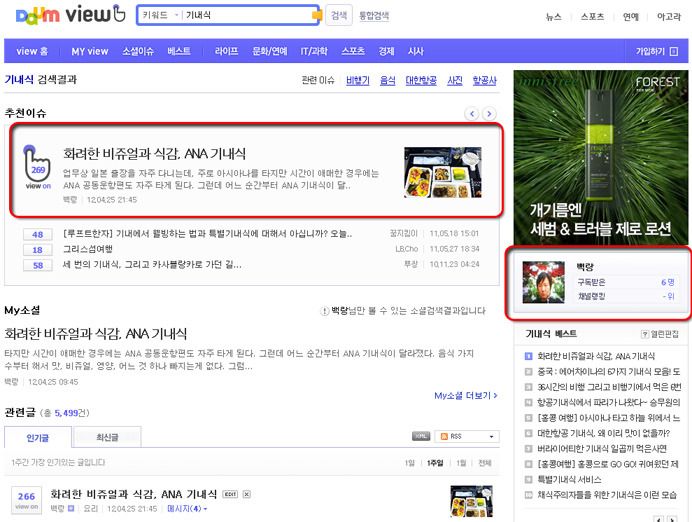692x522 pixels.
Task: Click the 266 view on box
Action: [26, 500]
